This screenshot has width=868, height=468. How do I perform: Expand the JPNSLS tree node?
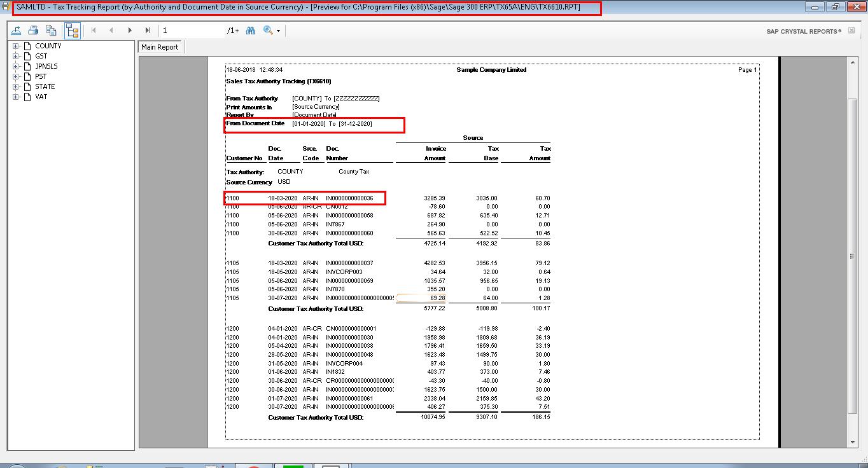16,66
